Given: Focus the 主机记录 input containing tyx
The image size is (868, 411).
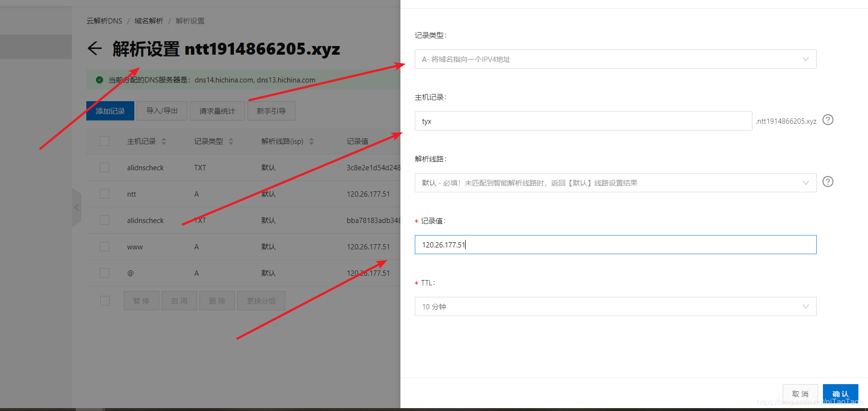Looking at the screenshot, I should [x=583, y=121].
